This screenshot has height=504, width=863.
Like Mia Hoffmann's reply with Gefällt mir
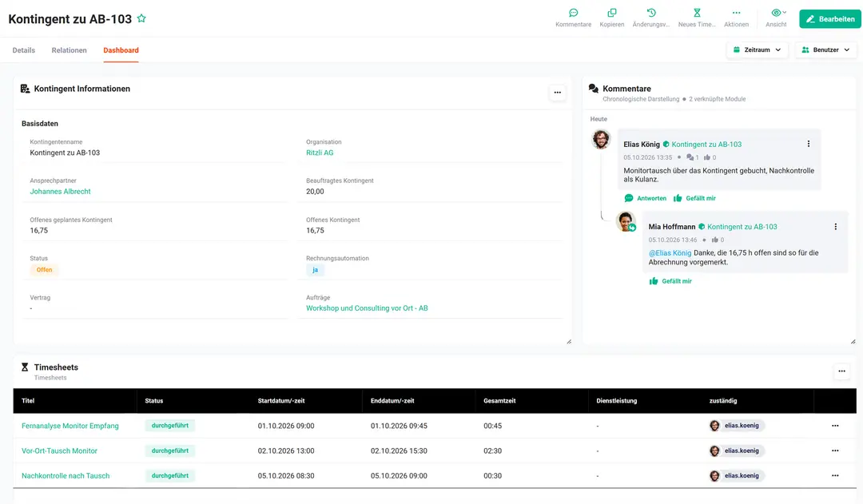(670, 281)
